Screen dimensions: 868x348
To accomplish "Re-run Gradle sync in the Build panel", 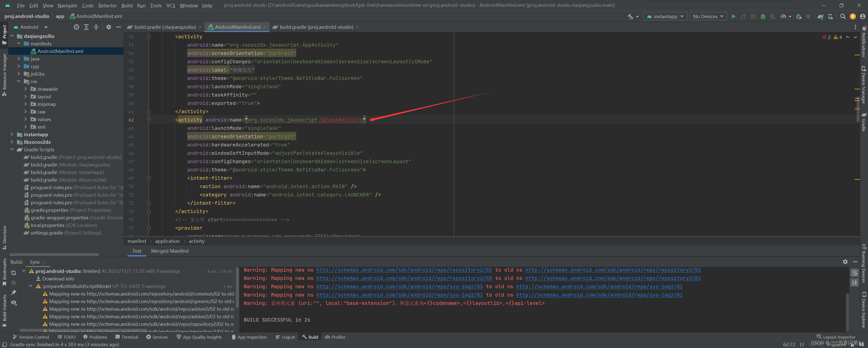I will click(13, 273).
